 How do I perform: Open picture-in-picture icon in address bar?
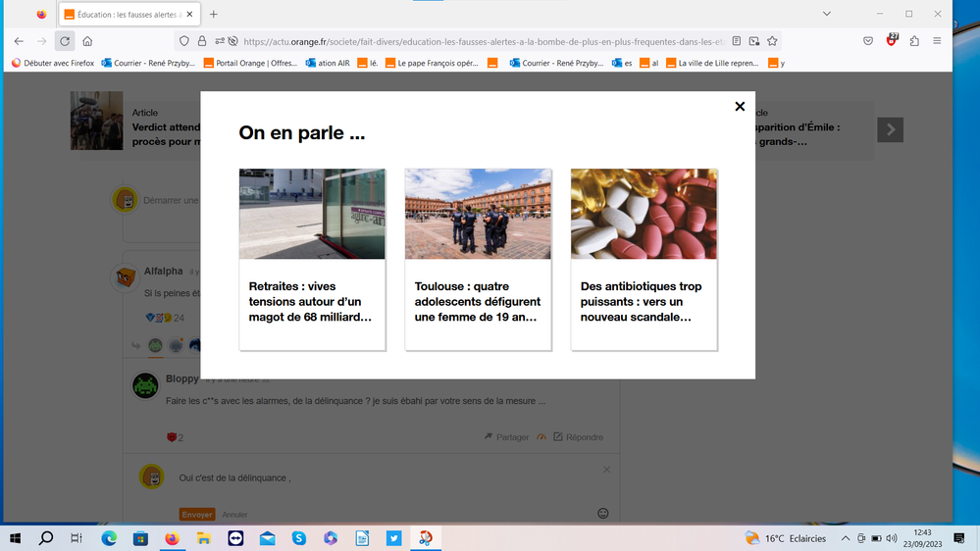click(x=754, y=41)
